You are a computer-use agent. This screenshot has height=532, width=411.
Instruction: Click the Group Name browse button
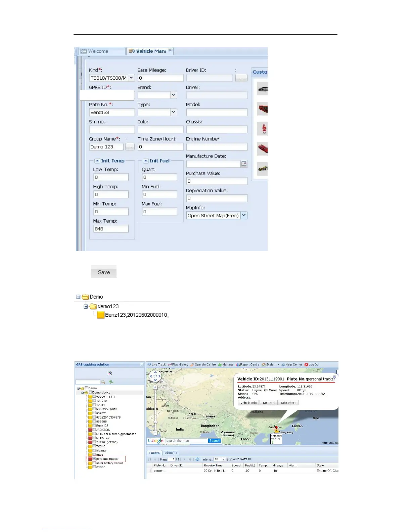tap(130, 147)
